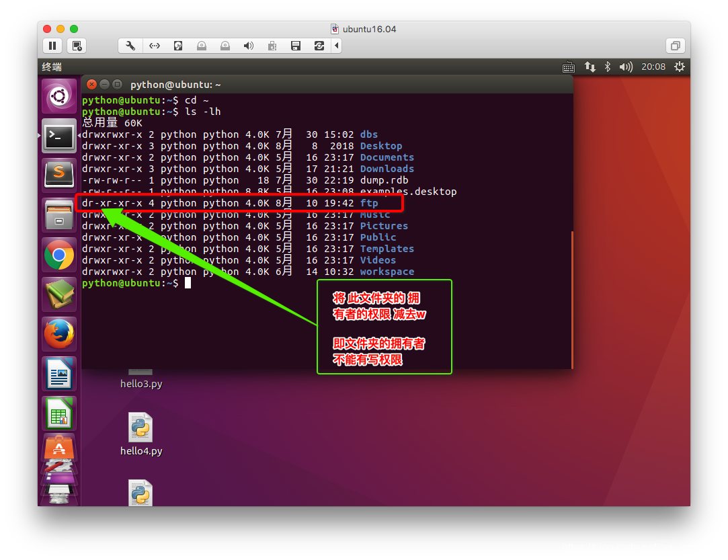728x560 pixels.
Task: Pause the virtual machine
Action: point(52,46)
